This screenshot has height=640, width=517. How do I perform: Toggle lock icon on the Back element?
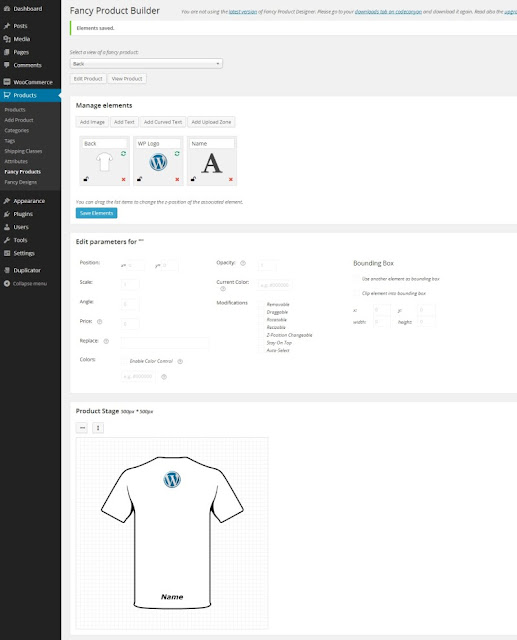tap(86, 179)
